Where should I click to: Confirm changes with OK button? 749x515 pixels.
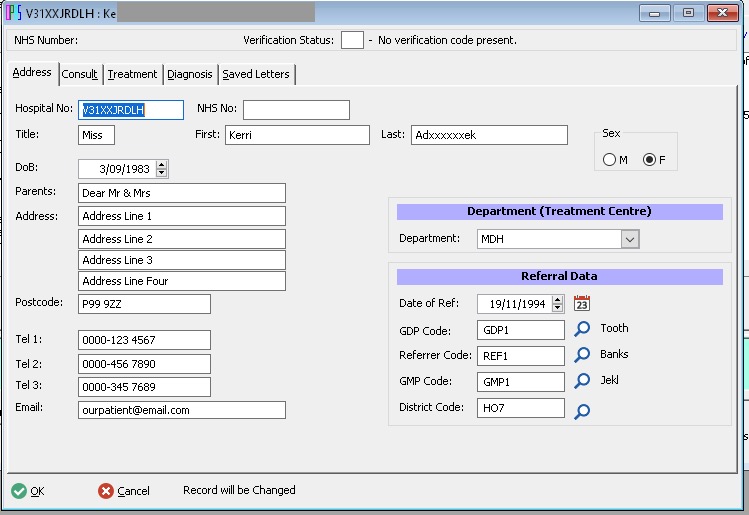point(28,491)
